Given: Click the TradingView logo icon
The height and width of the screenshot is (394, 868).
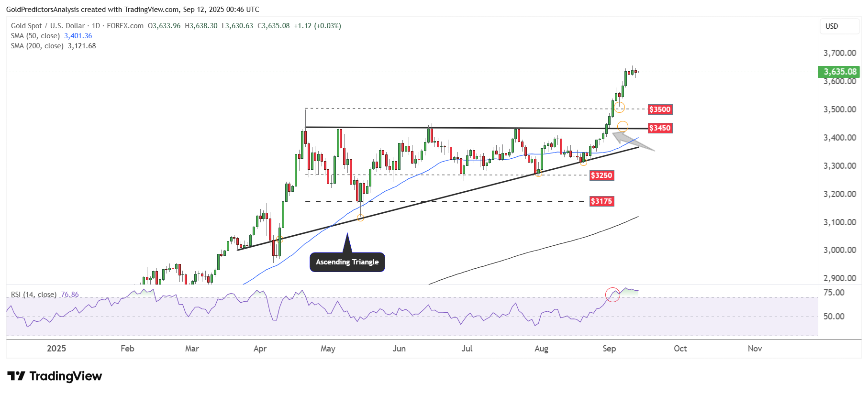Looking at the screenshot, I should [16, 376].
